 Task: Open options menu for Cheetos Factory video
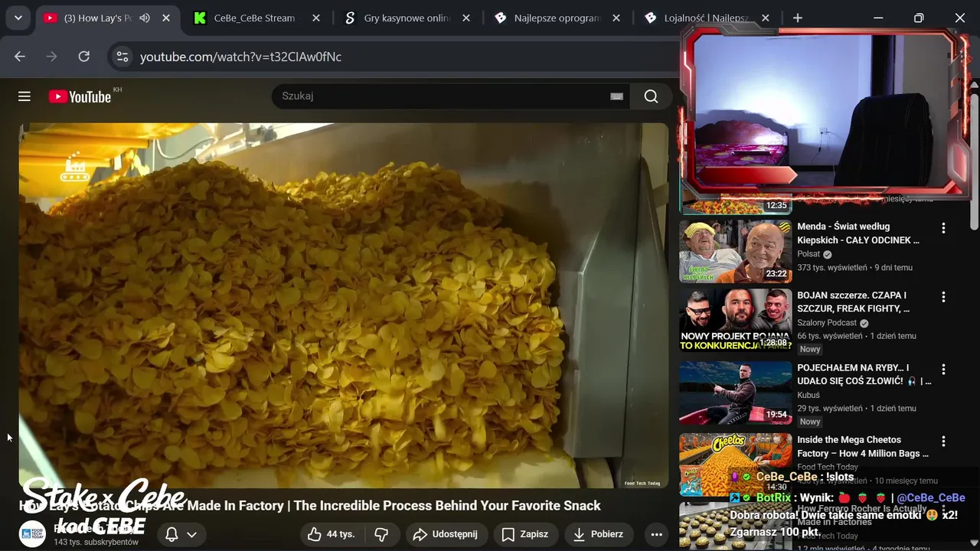943,442
